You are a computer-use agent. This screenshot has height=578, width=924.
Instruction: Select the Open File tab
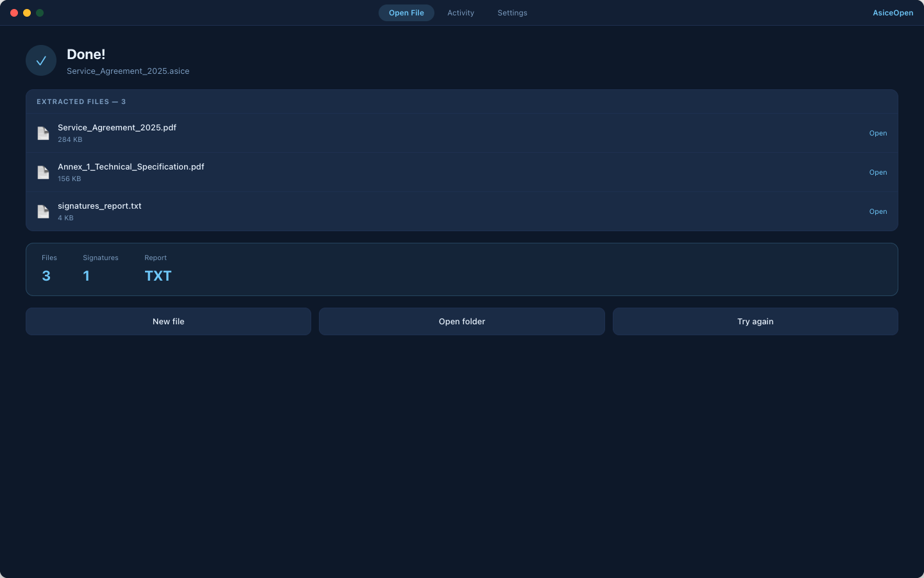point(406,13)
